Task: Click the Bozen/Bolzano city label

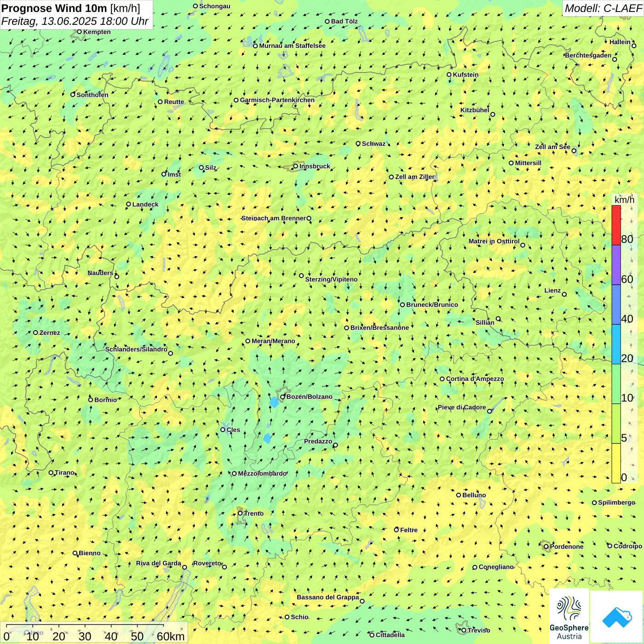Action: [x=309, y=397]
